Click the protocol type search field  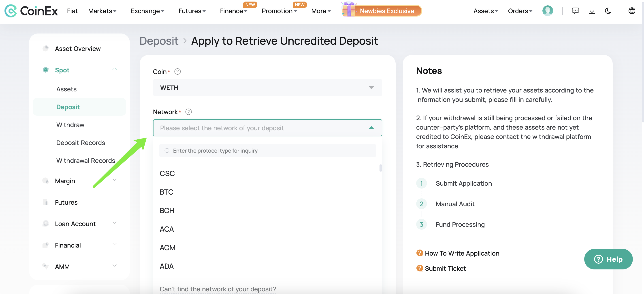(267, 151)
